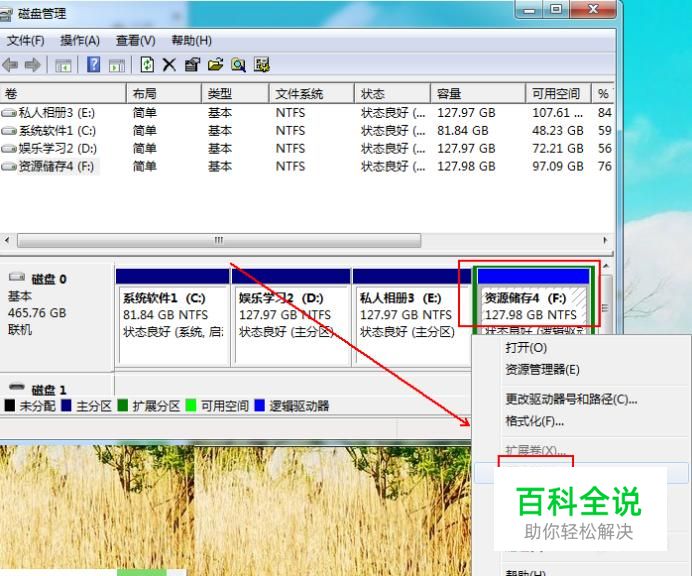Image resolution: width=692 pixels, height=576 pixels.
Task: Click drive icon of 资源储存4 (F:) row
Action: tap(9, 167)
